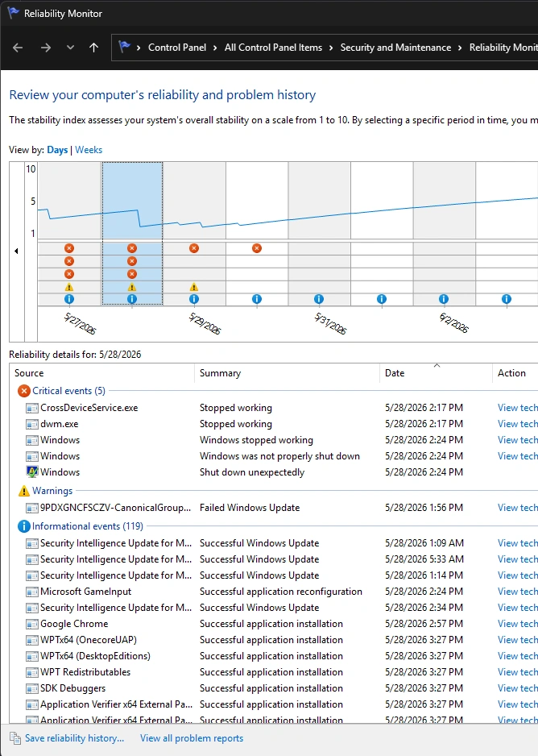Select information icon for 6/3/2026 column
538x756 pixels.
tap(507, 299)
